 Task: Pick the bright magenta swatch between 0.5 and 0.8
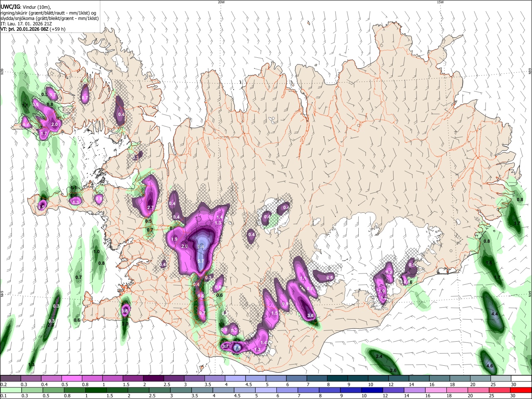(71, 378)
